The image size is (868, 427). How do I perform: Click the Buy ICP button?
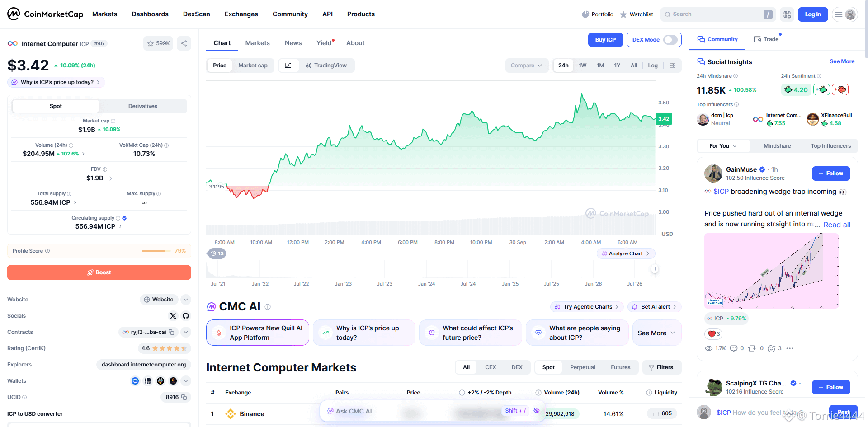[x=605, y=40]
